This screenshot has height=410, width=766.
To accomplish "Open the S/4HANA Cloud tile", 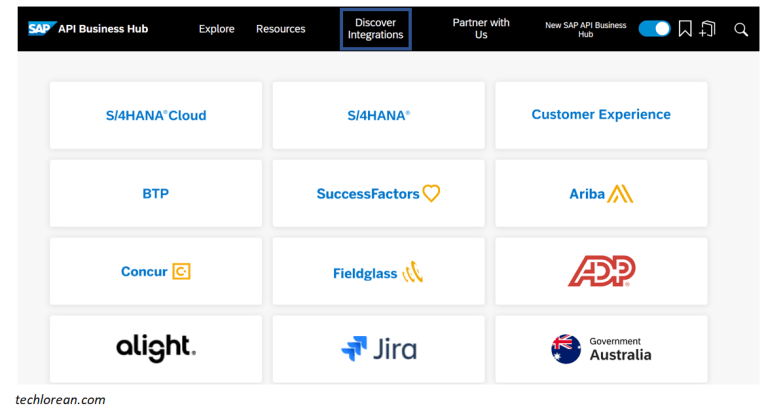I will (156, 115).
